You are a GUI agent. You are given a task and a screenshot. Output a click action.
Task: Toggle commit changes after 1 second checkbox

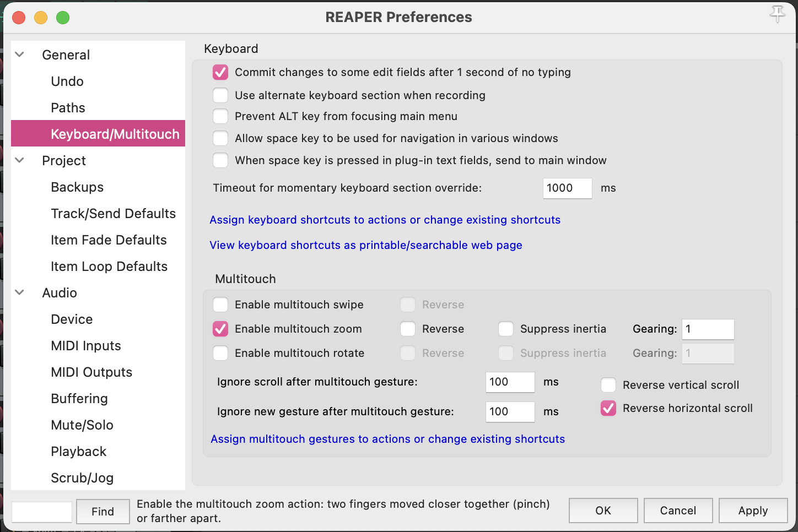pos(220,72)
